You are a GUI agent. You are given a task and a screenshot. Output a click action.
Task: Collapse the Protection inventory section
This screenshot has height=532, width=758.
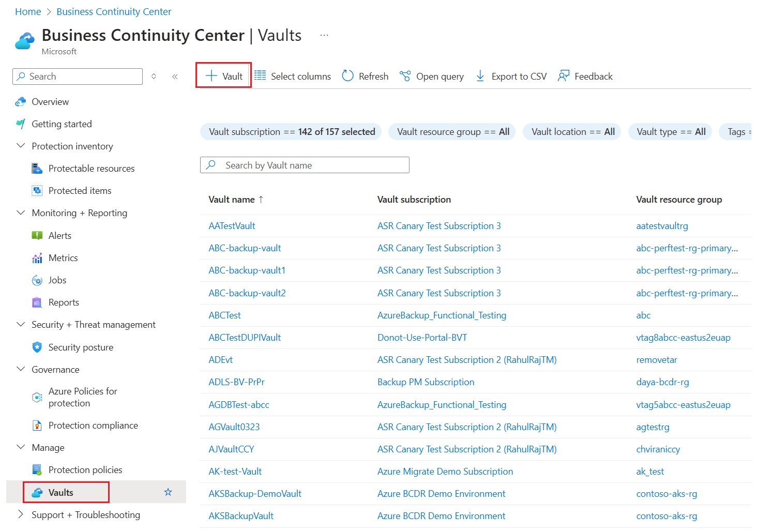[21, 146]
